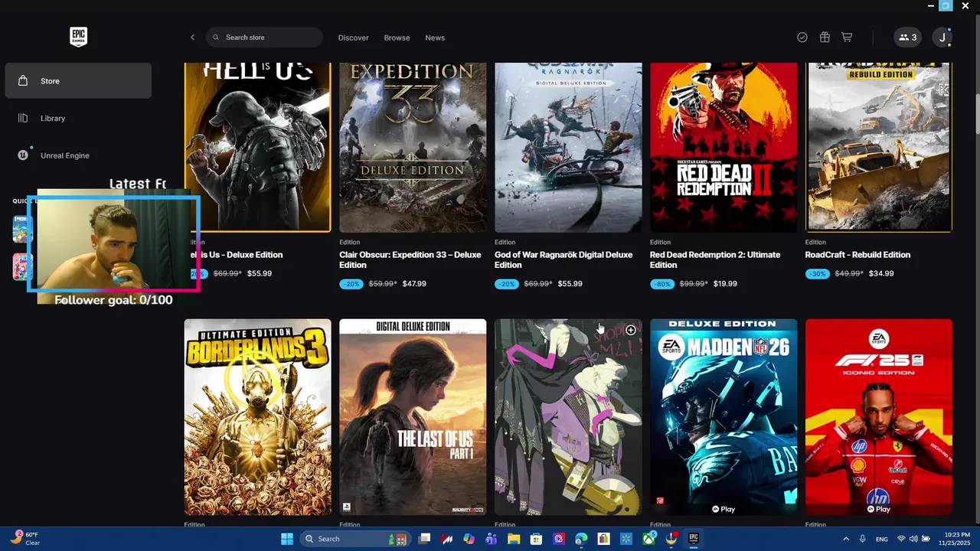Open RoadCraft Rebuild Edition cover art
The height and width of the screenshot is (551, 980).
879,147
